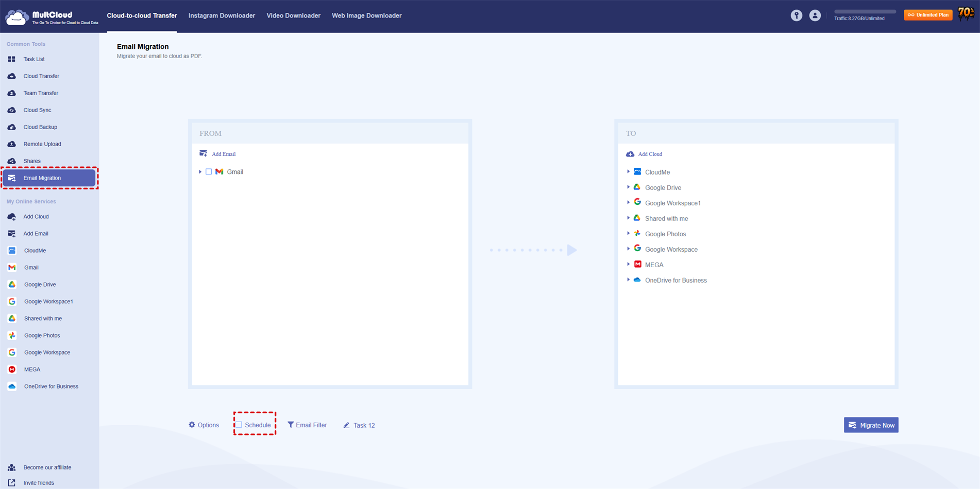
Task: Click Add Cloud link in TO panel
Action: (x=650, y=154)
